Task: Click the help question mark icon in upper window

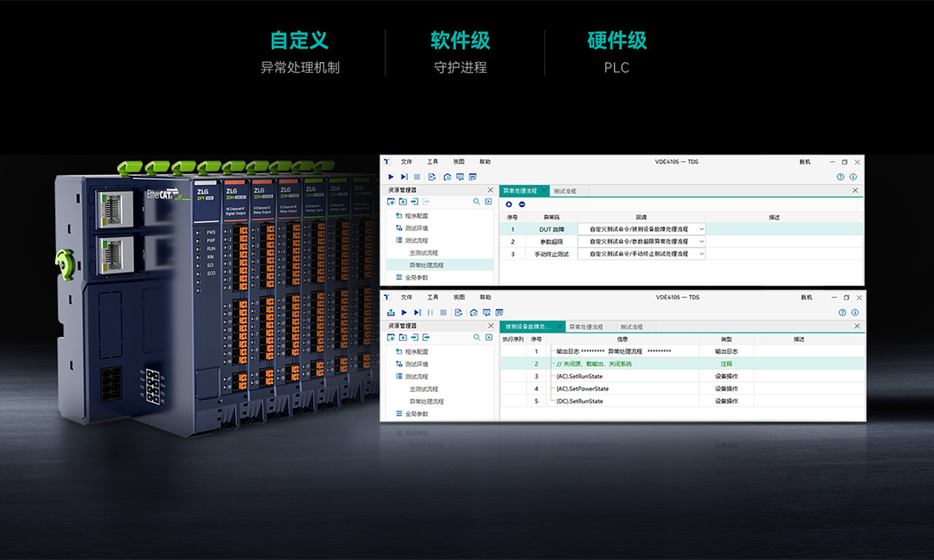Action: point(841,176)
